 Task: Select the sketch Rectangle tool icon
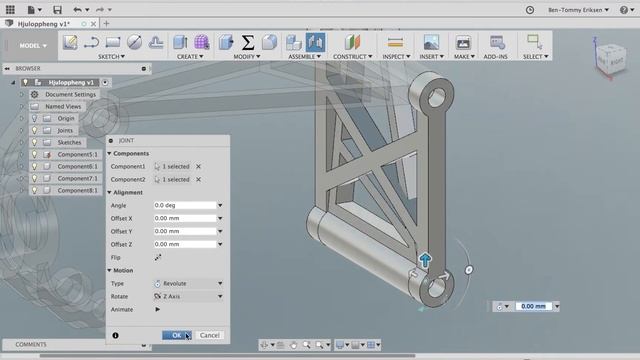[113, 42]
